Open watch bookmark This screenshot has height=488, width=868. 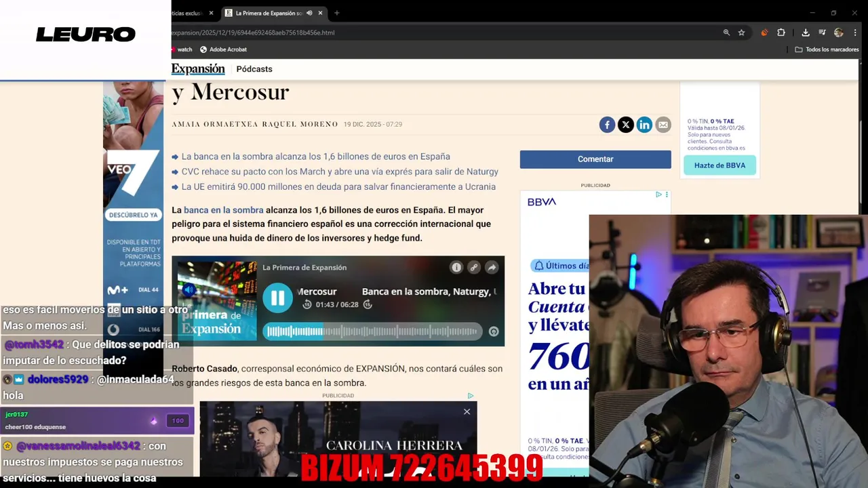coord(182,49)
